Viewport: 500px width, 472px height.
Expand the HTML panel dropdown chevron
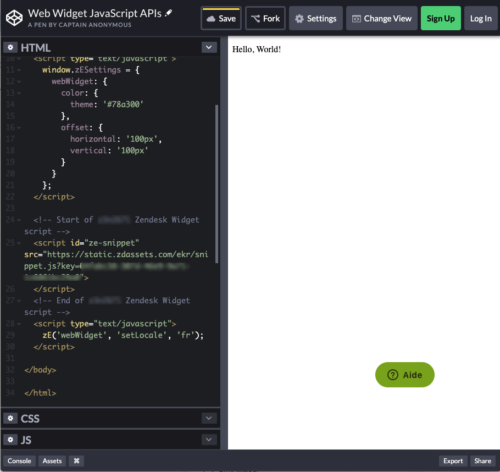[209, 47]
